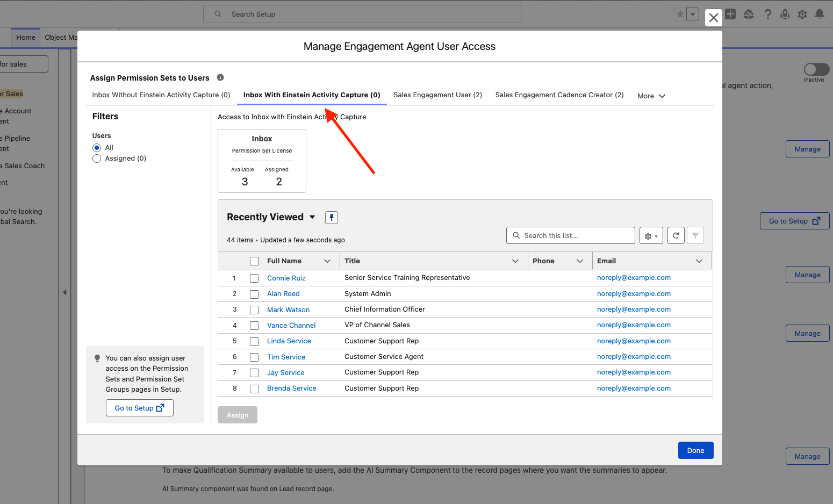Click Tim Service's email address
833x504 pixels.
(x=634, y=357)
